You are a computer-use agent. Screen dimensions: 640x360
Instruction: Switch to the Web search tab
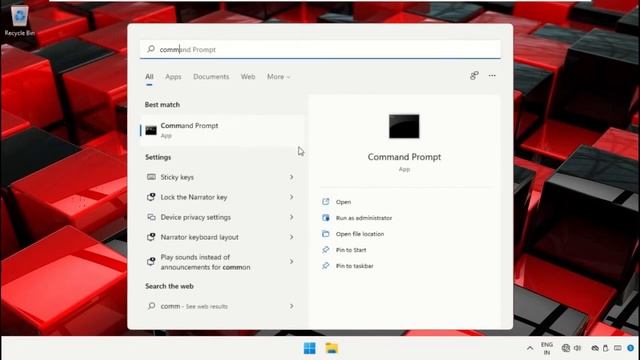pyautogui.click(x=248, y=76)
